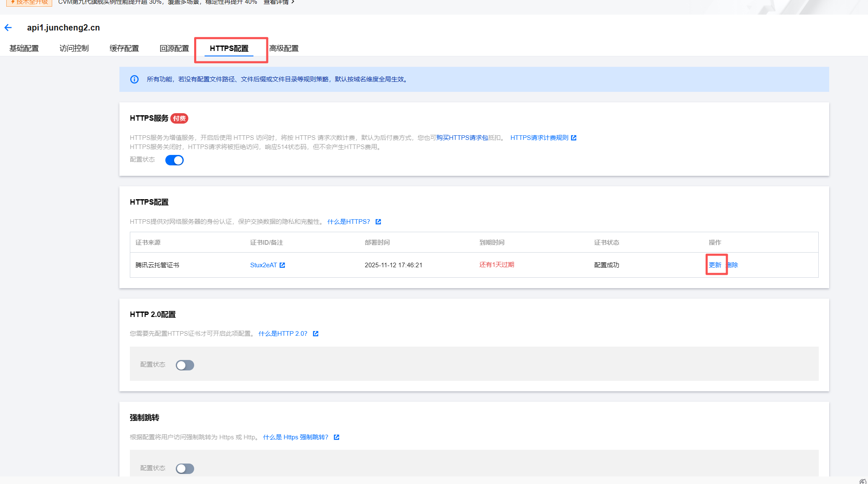This screenshot has width=868, height=484.
Task: Expand 查看详情 chevron in top banner
Action: (293, 2)
